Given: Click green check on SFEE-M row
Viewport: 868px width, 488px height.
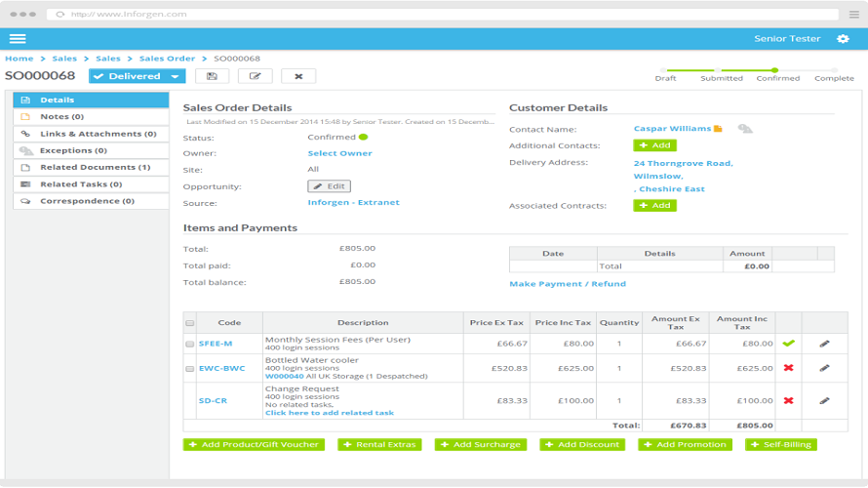Looking at the screenshot, I should pos(789,344).
